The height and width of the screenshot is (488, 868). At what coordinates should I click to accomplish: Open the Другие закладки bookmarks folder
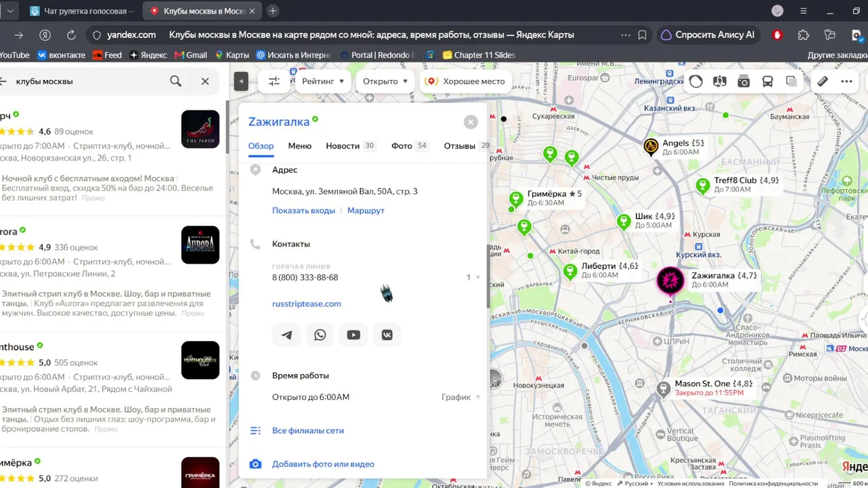[x=837, y=55]
